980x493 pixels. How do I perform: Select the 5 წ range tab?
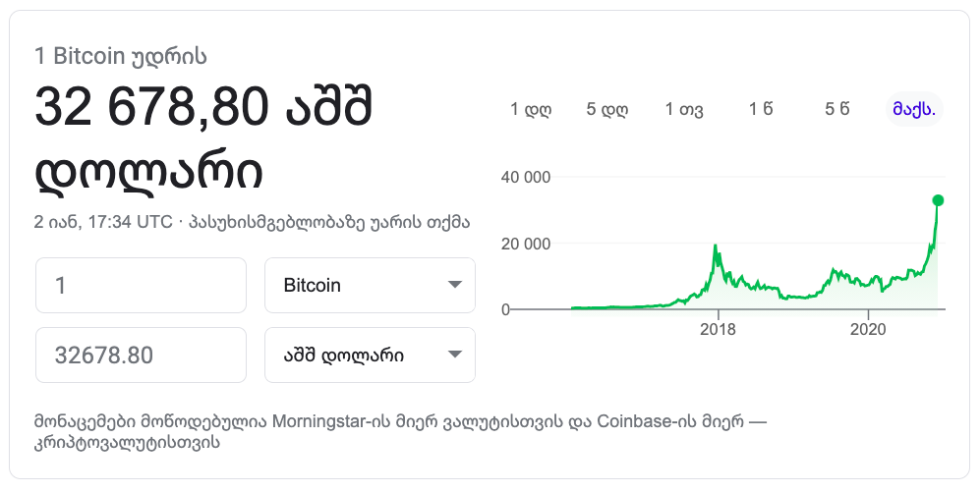[x=837, y=110]
